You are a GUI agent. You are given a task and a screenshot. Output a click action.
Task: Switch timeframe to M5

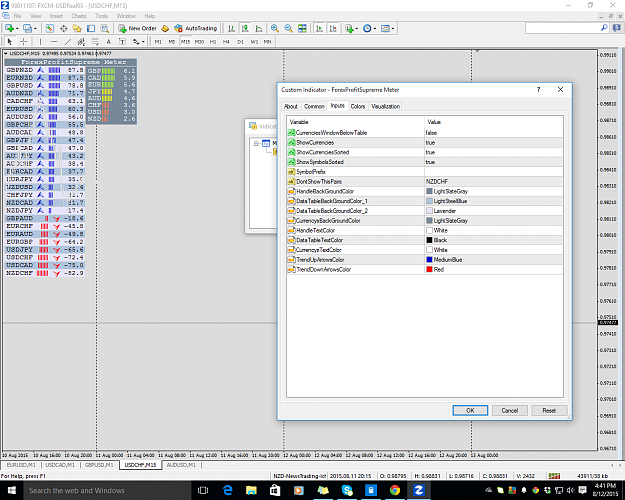click(171, 41)
